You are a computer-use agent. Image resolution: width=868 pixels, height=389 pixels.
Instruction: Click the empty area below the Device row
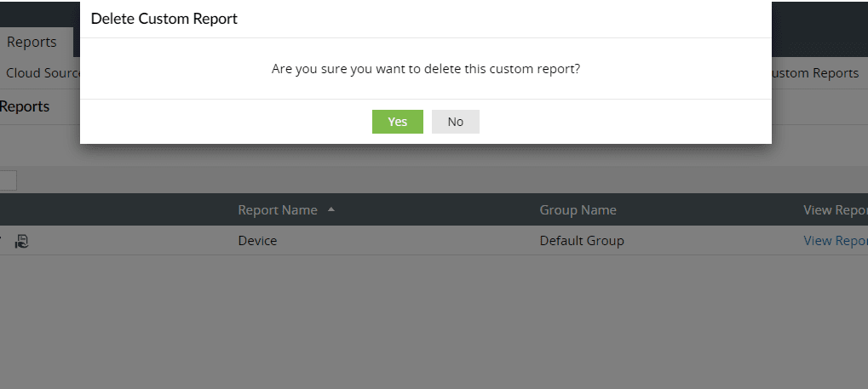pos(426,323)
